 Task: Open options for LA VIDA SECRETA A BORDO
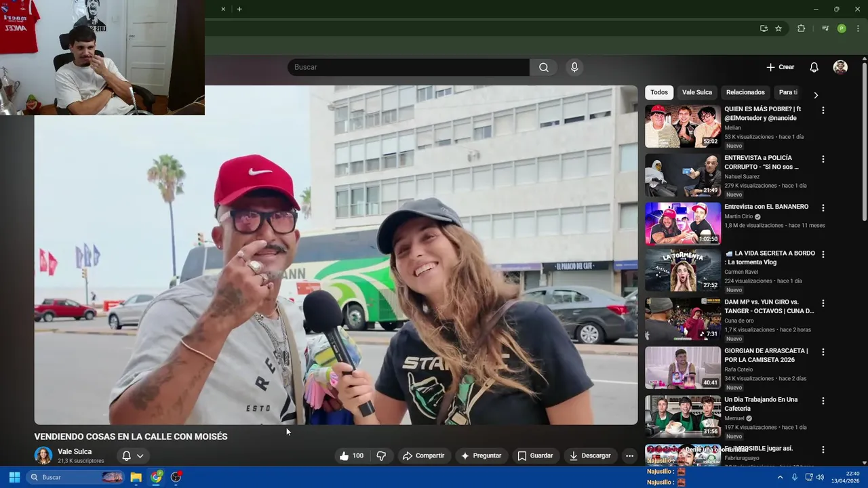click(x=823, y=254)
